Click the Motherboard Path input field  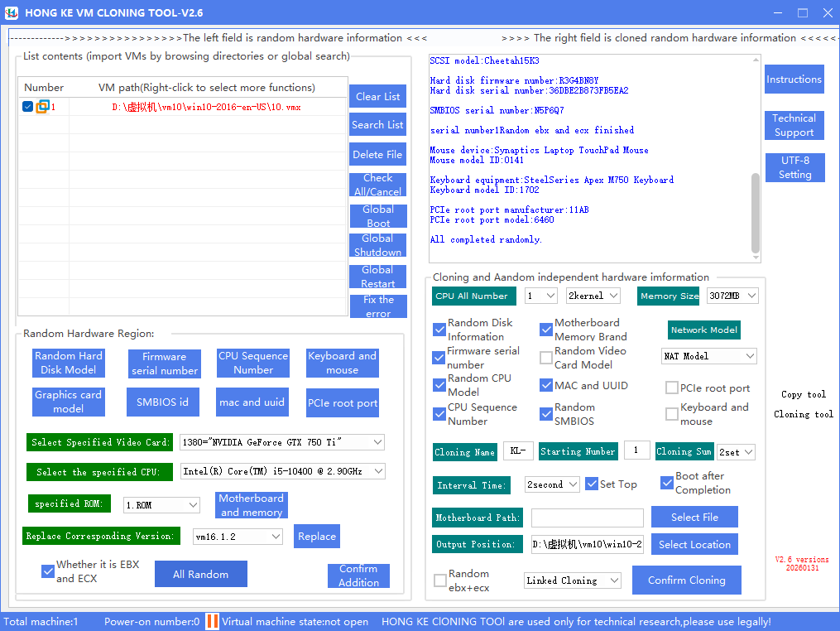[x=587, y=518]
